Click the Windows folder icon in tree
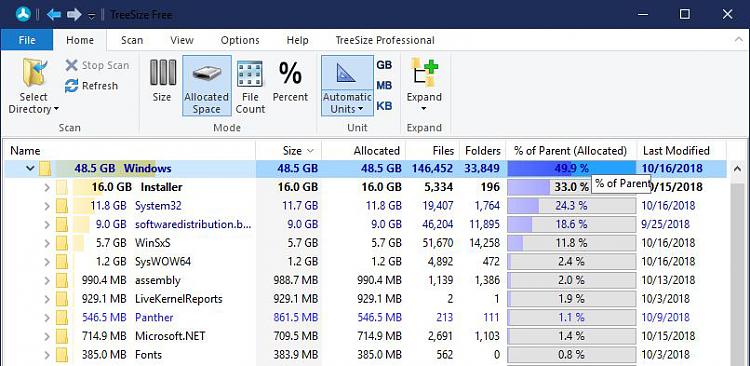 point(45,168)
